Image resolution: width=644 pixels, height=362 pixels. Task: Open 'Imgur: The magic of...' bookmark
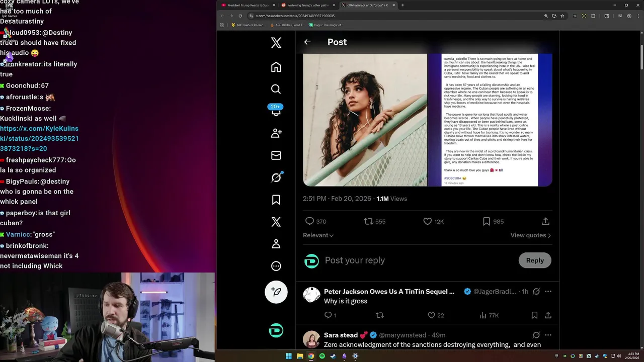point(326,25)
